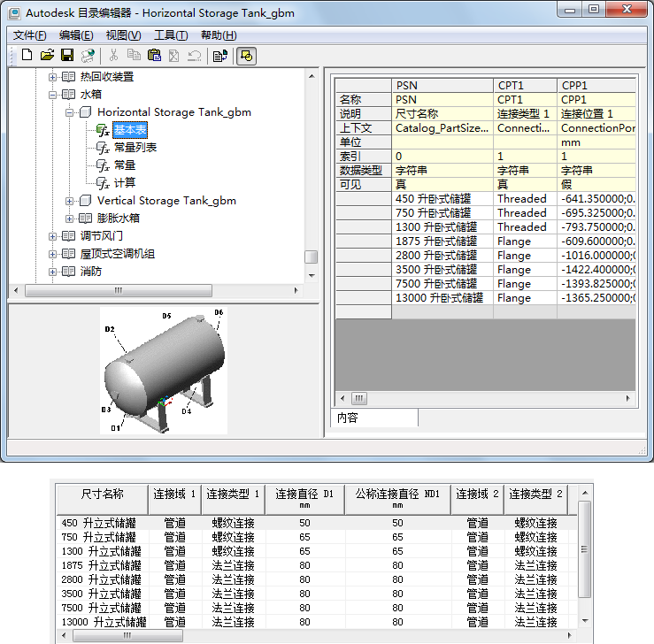Viewport: 654px width, 644px height.
Task: Toggle the preview image toolbar button
Action: pyautogui.click(x=247, y=56)
